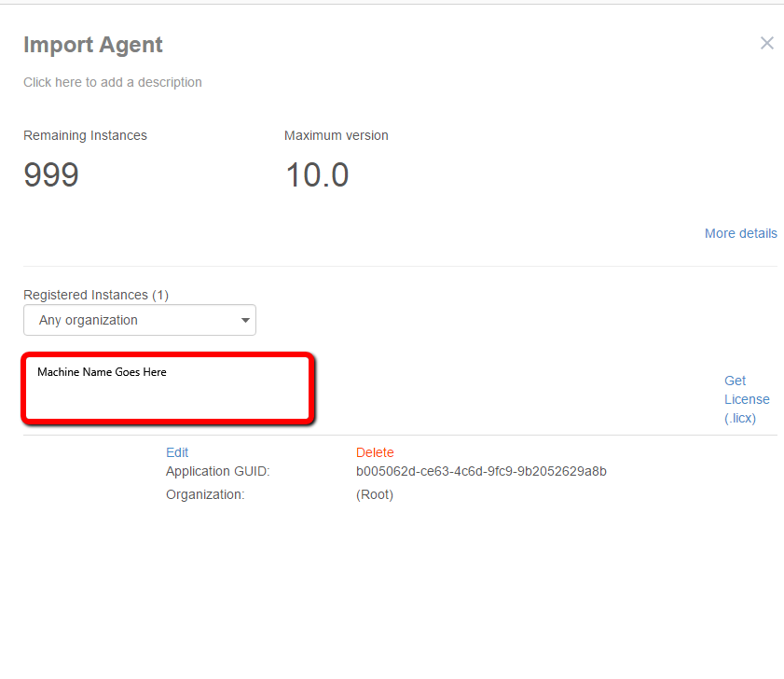
Task: Click the Remaining Instances label
Action: click(85, 135)
